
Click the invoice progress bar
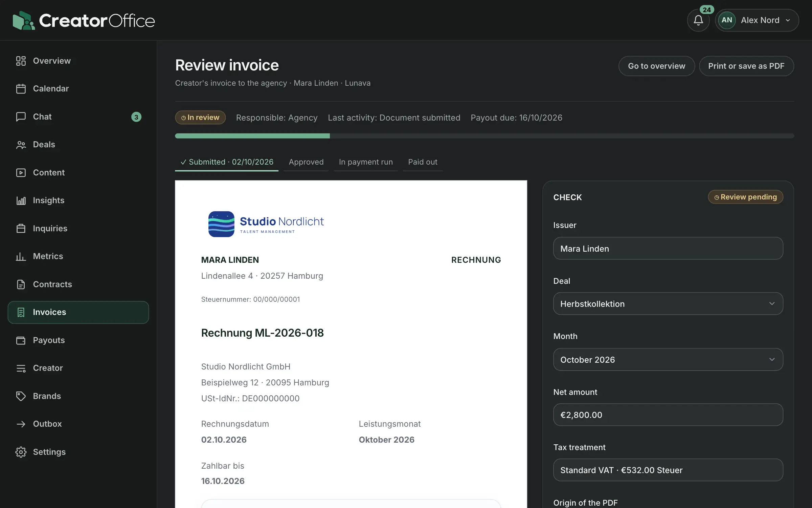(x=484, y=136)
